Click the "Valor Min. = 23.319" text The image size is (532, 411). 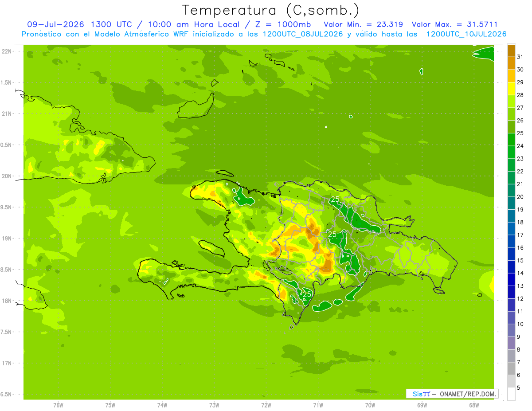pos(363,24)
